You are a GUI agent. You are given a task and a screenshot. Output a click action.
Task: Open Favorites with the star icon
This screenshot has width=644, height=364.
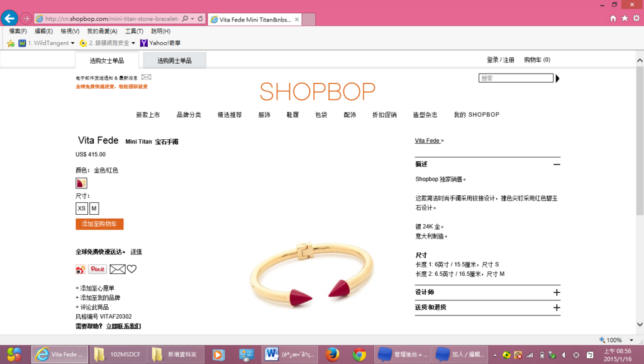click(x=625, y=18)
